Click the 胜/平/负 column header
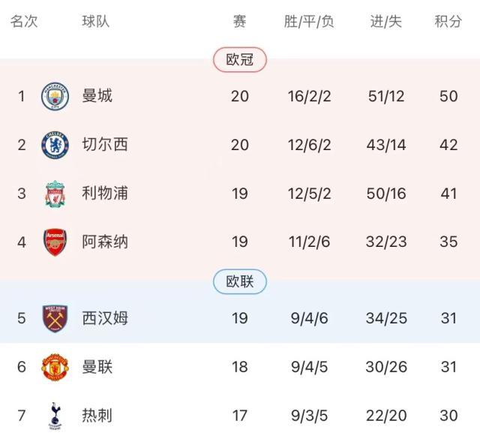This screenshot has height=448, width=480. click(x=309, y=22)
